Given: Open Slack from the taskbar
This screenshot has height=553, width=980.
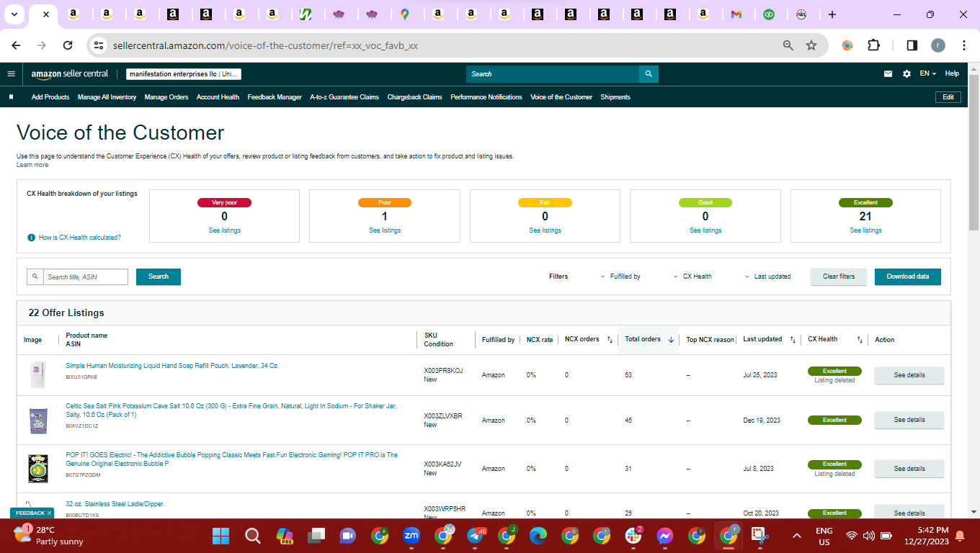Looking at the screenshot, I should pos(633,536).
